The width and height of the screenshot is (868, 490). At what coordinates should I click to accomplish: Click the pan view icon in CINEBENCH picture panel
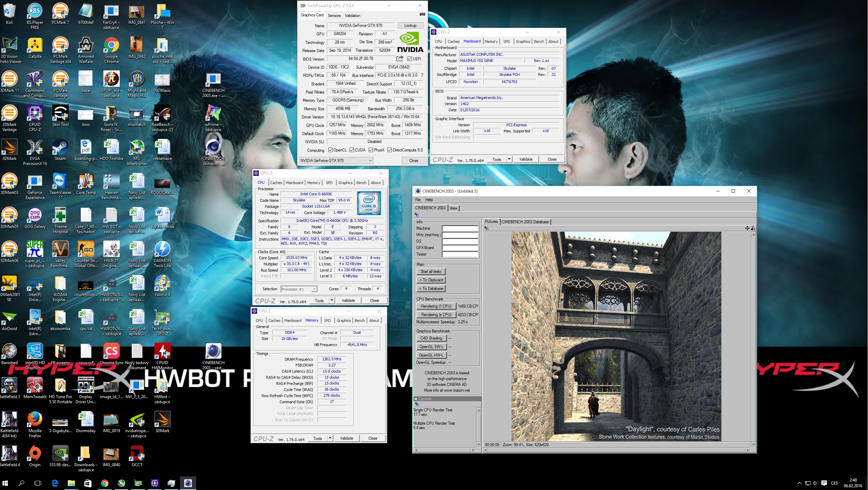click(x=747, y=228)
